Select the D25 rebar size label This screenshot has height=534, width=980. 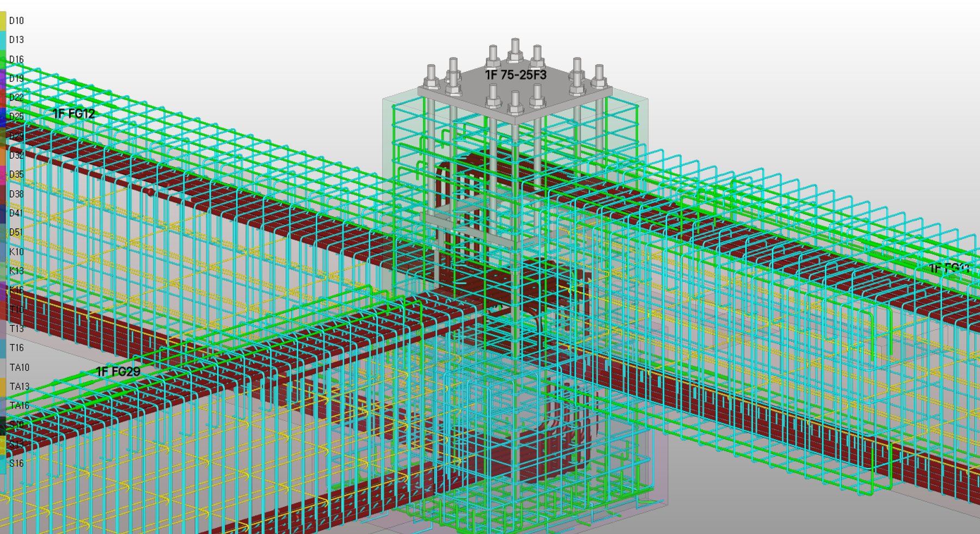16,116
